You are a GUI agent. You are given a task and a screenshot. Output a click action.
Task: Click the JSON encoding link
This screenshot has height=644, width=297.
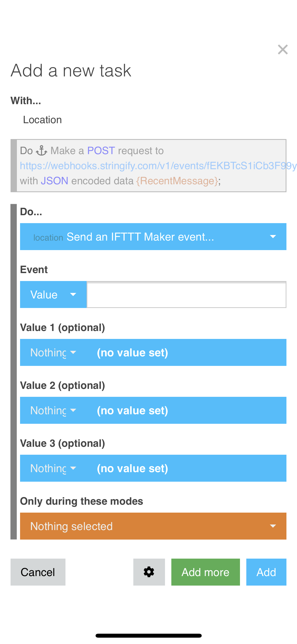(x=55, y=181)
